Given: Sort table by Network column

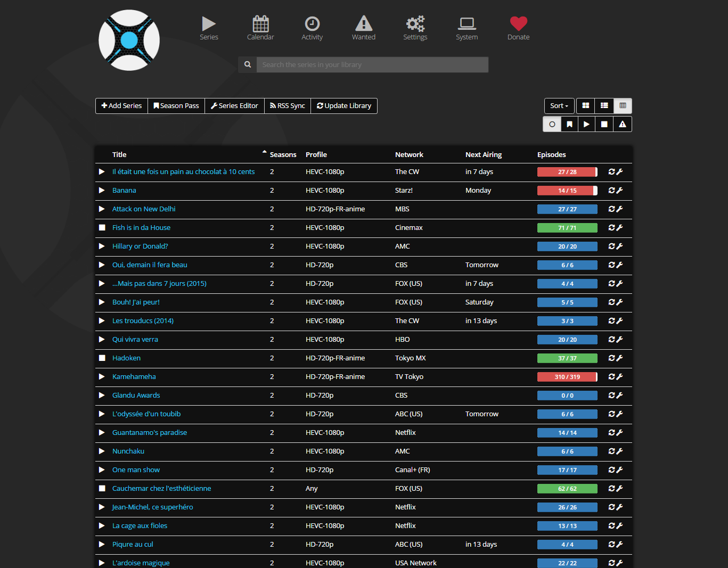Looking at the screenshot, I should [x=409, y=155].
